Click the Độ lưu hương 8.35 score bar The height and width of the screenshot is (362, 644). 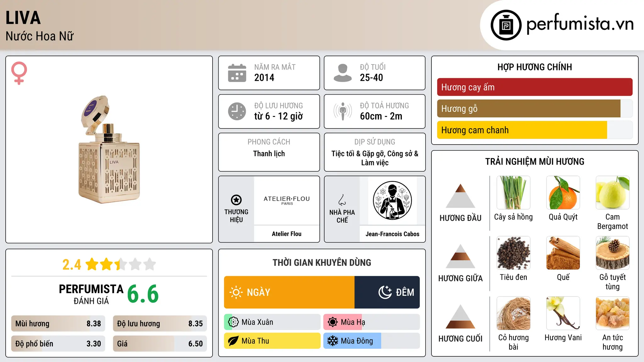(160, 324)
